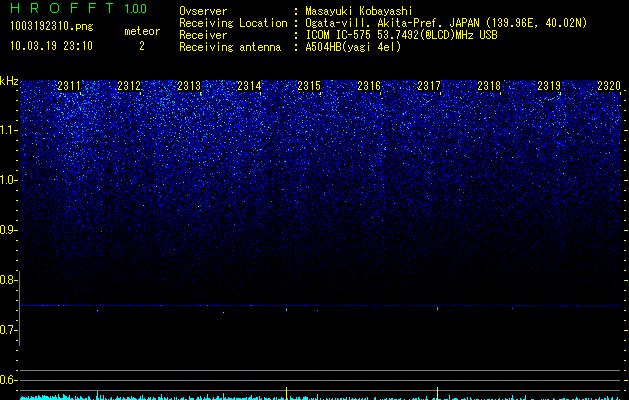
Task: Click observer name Masayuki Kobayashi
Action: [359, 11]
